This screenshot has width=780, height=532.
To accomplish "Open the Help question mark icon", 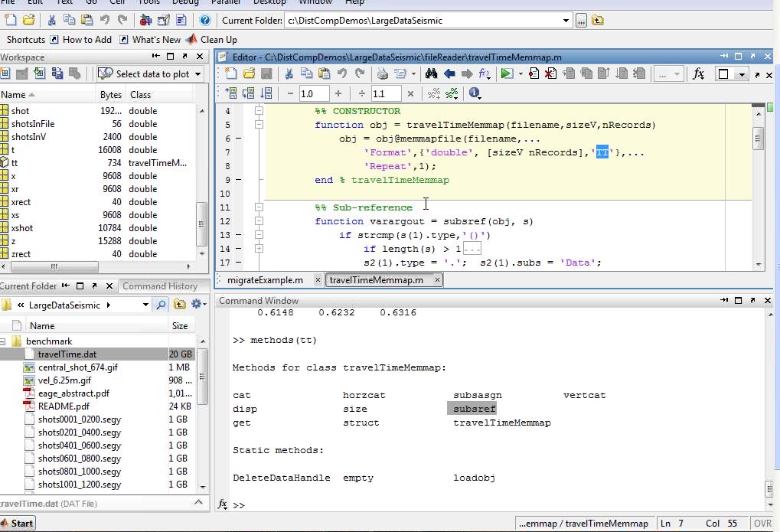I will [x=204, y=21].
